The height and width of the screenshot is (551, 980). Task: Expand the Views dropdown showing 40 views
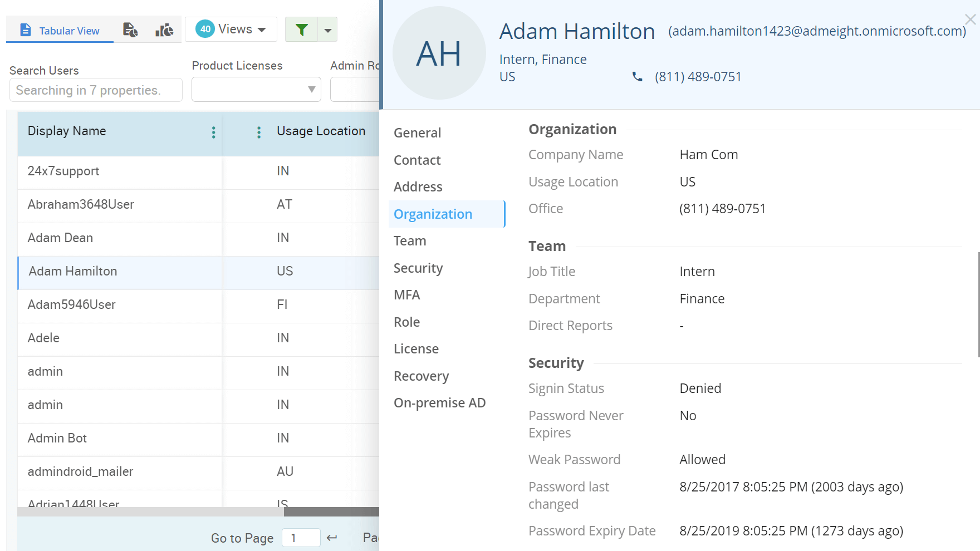pos(231,29)
